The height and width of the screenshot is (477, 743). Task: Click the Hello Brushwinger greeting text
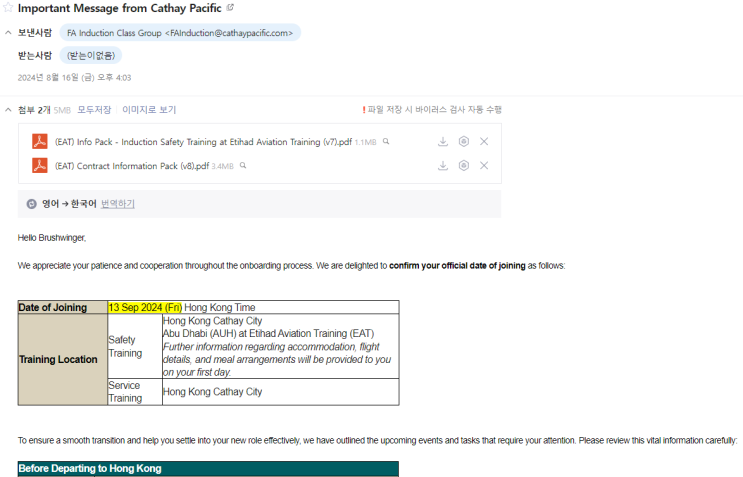(x=52, y=238)
